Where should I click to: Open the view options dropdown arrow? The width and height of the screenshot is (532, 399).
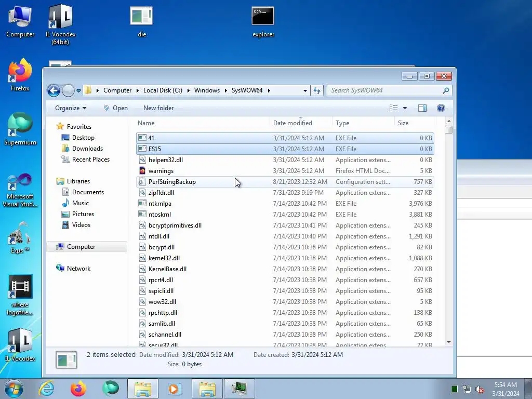tap(405, 108)
